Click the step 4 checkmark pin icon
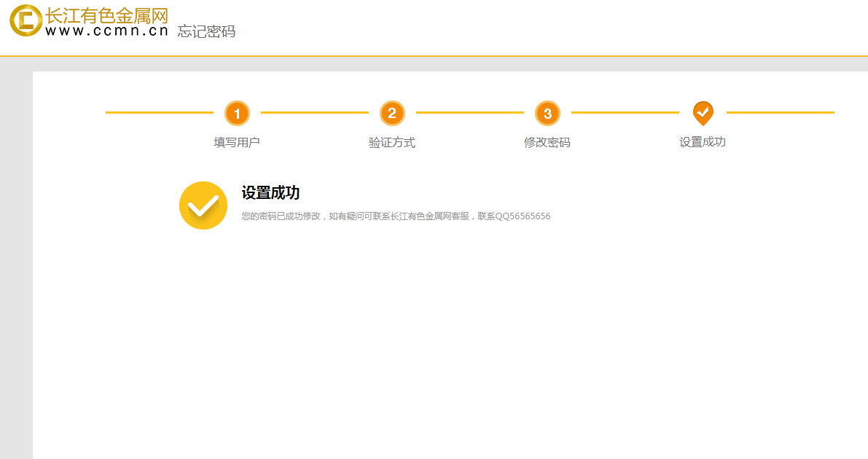The height and width of the screenshot is (459, 868). tap(703, 112)
